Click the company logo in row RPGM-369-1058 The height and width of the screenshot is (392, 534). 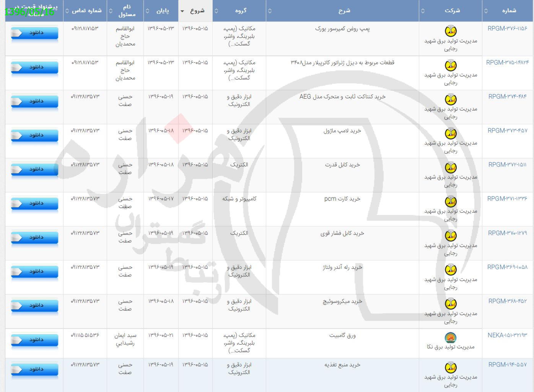pos(451,270)
